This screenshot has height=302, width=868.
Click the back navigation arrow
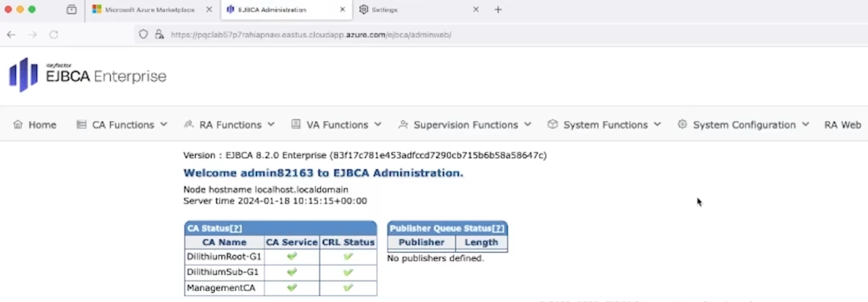(11, 35)
